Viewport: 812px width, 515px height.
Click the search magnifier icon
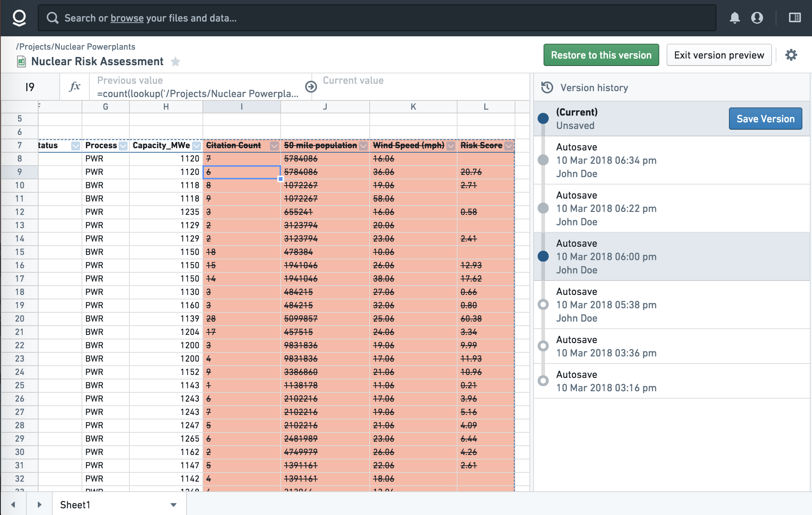(53, 18)
